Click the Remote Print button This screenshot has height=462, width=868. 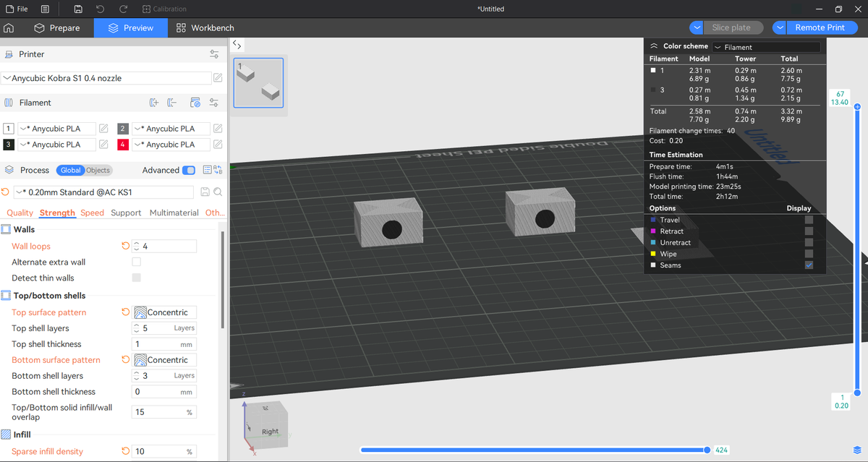click(x=822, y=27)
